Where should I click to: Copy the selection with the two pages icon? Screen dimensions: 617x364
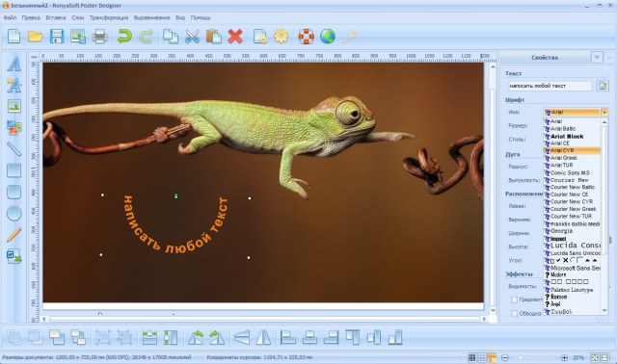(171, 37)
